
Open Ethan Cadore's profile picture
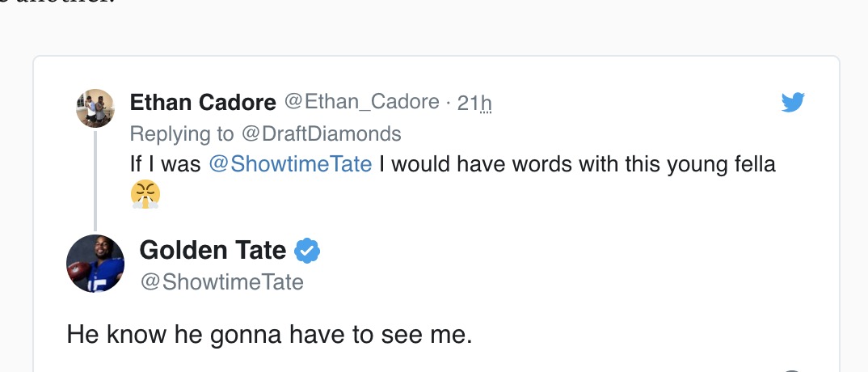point(95,108)
